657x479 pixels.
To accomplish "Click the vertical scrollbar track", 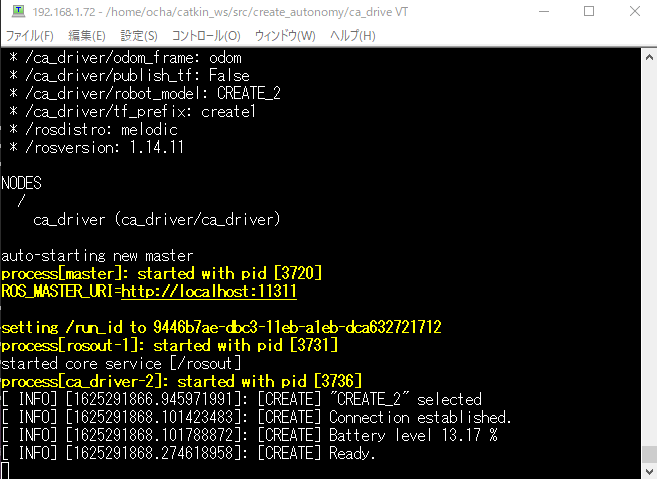I will click(648, 250).
